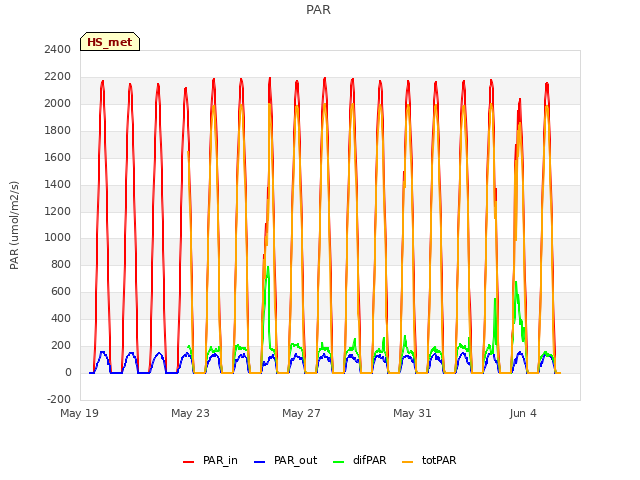Click the 1400 y-axis tick label
640x480 pixels.
click(58, 184)
